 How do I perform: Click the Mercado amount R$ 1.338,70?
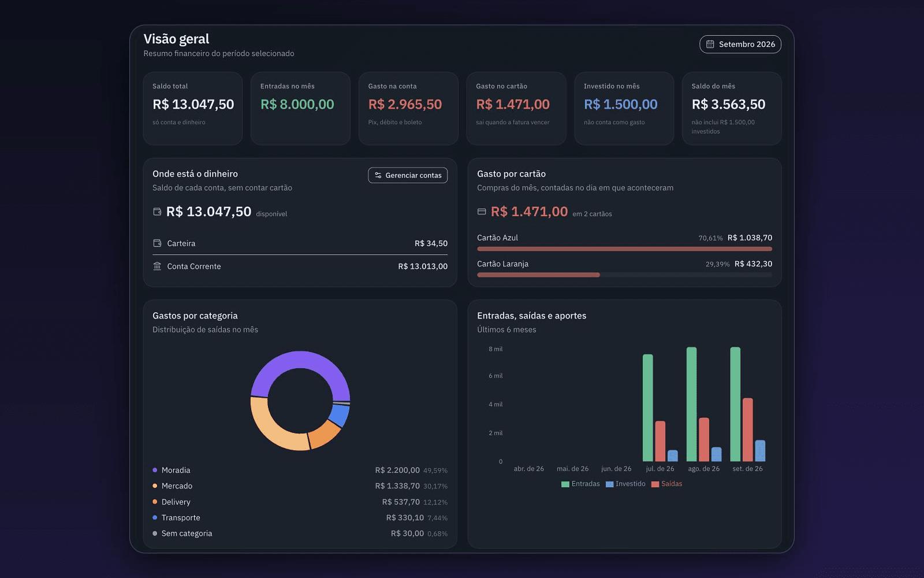397,486
